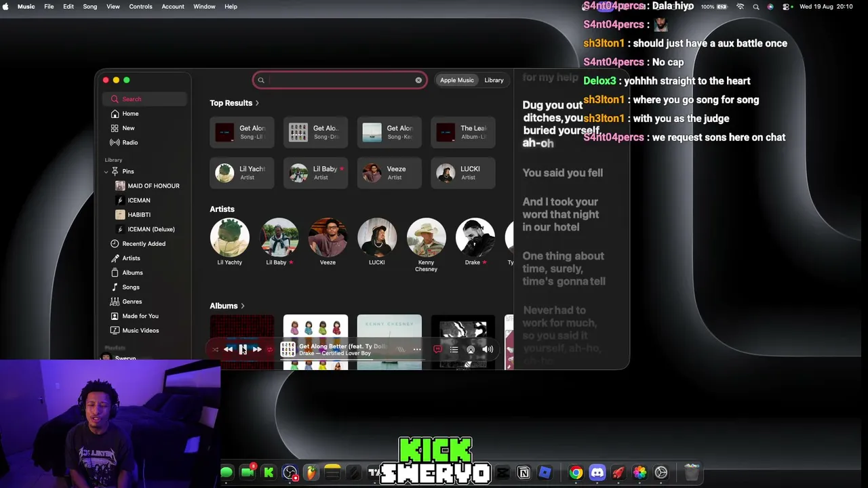Pause the current song
Viewport: 868px width, 488px height.
point(243,349)
